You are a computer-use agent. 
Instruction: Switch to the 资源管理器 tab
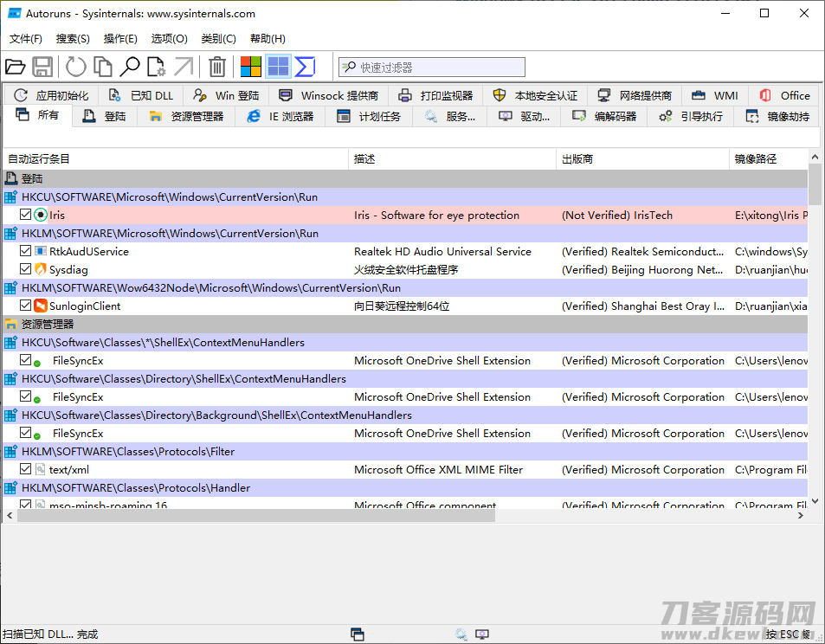[x=186, y=116]
